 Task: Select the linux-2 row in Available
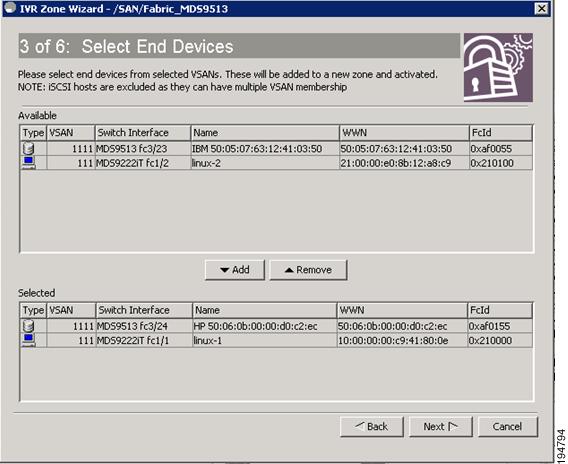click(x=276, y=163)
